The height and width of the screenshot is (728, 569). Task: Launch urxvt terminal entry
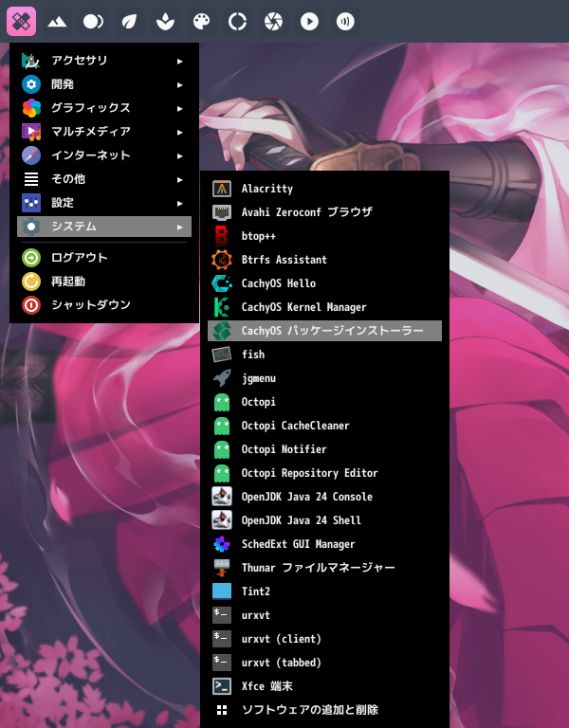(324, 614)
